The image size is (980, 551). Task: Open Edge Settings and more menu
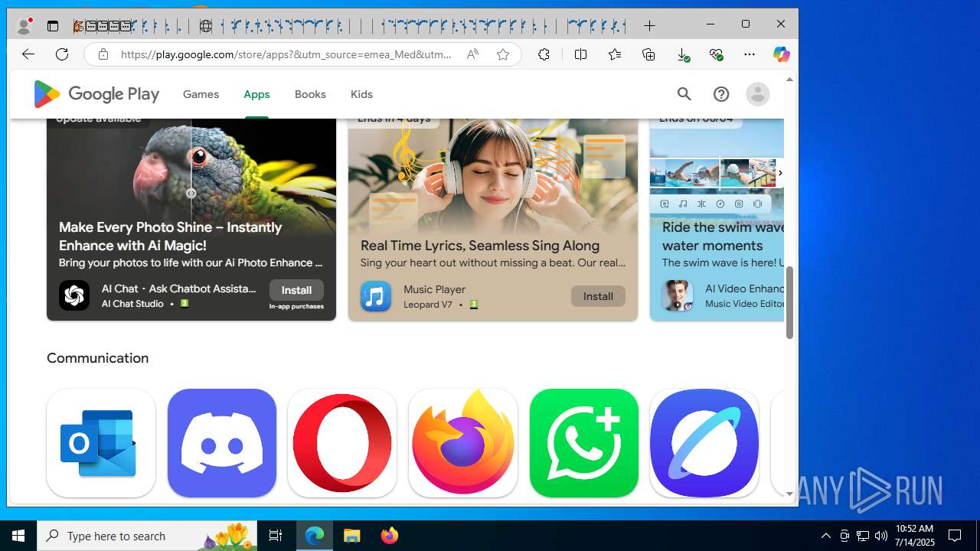coord(750,54)
